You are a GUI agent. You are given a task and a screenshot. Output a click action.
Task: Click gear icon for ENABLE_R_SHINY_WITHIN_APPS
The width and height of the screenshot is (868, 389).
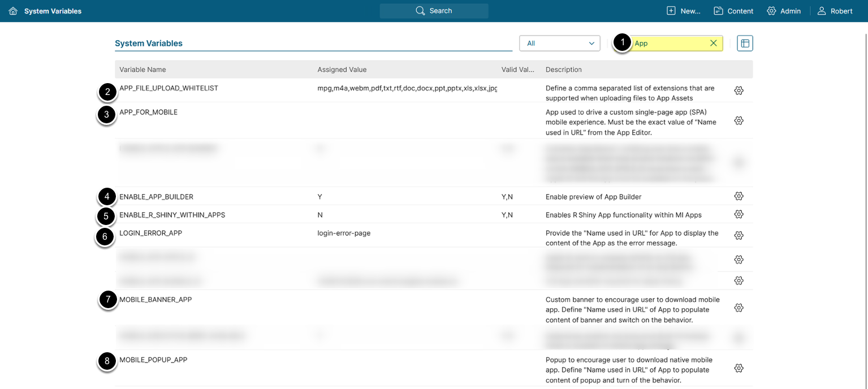(x=739, y=214)
